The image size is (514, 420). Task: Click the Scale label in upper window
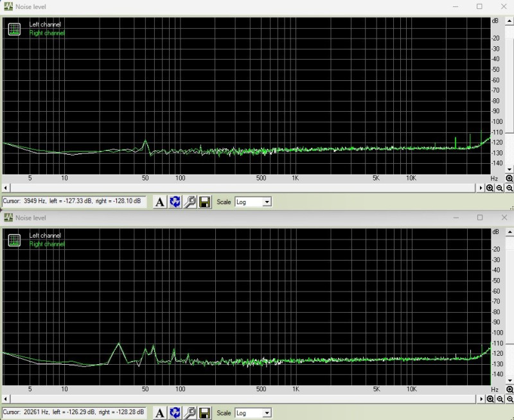tap(224, 202)
